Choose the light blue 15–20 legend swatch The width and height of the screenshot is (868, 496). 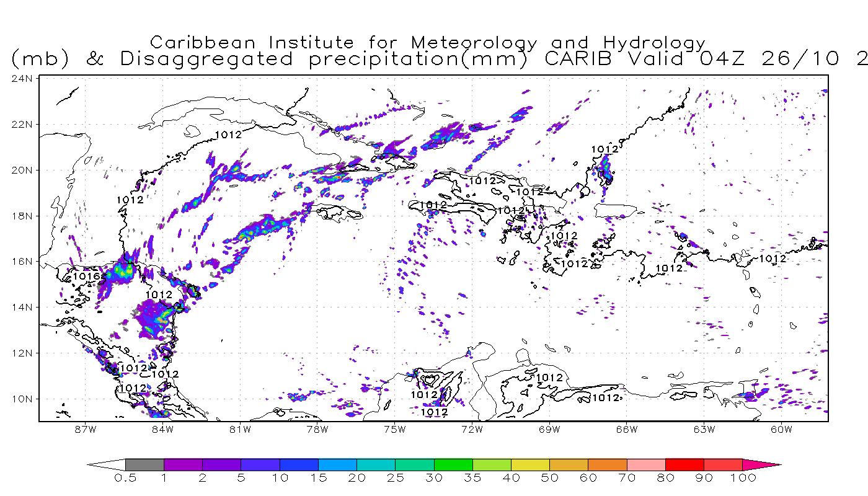[x=337, y=464]
